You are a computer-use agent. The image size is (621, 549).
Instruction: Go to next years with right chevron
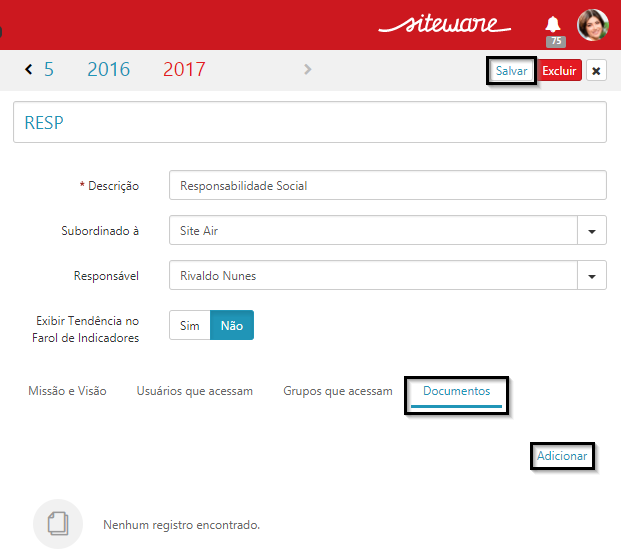308,69
